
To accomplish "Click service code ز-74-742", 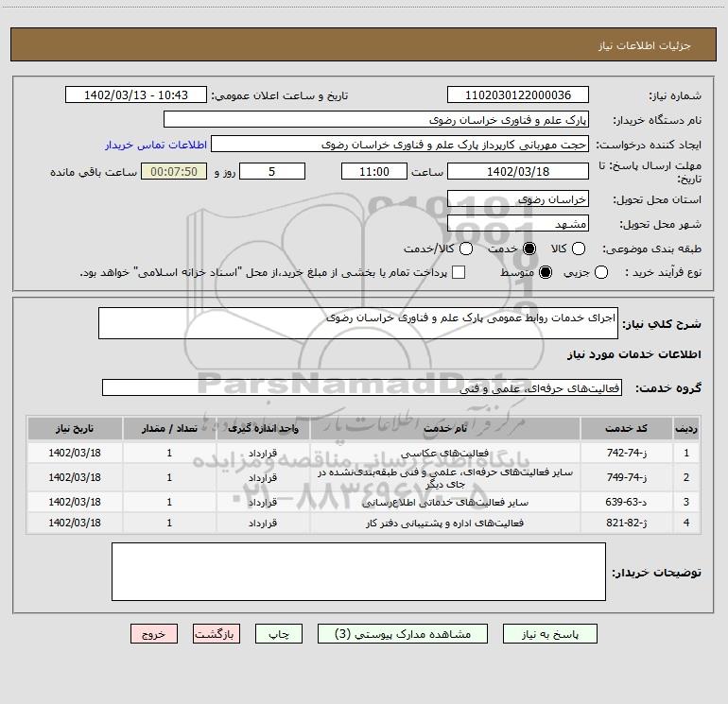I will click(626, 453).
